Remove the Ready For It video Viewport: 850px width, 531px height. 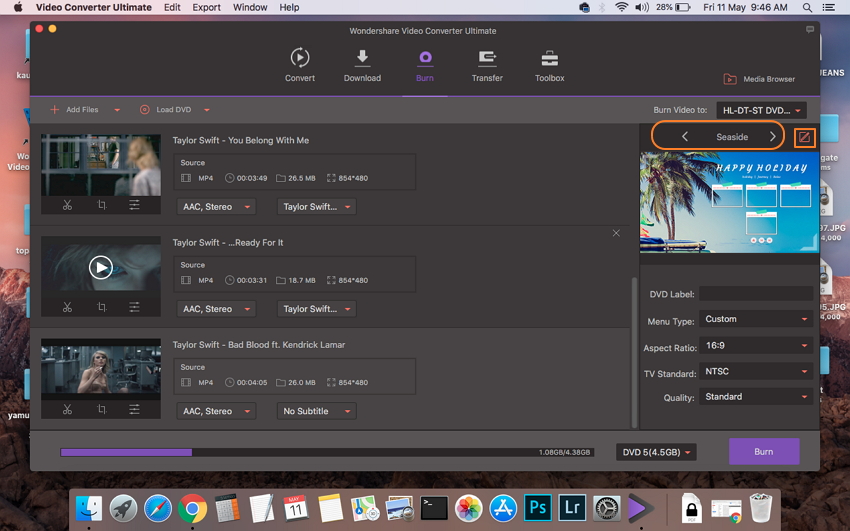click(616, 233)
